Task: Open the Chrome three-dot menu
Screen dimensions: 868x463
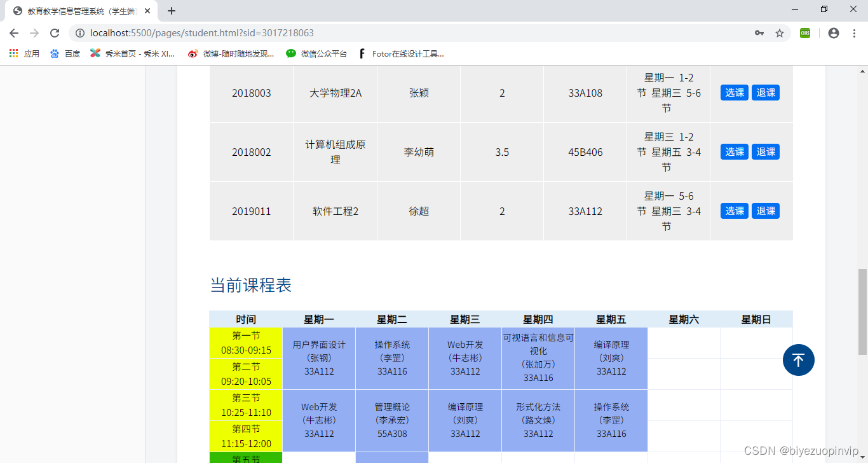Action: tap(853, 33)
